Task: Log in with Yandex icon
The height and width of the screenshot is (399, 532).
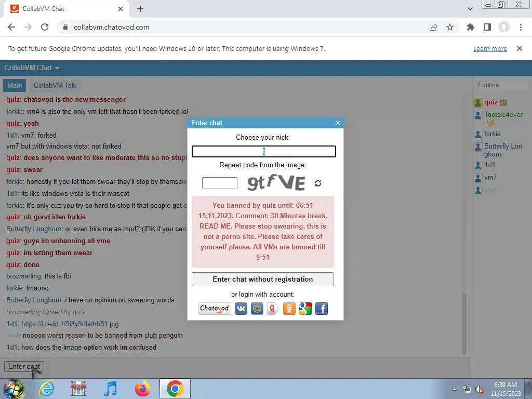Action: click(x=273, y=309)
